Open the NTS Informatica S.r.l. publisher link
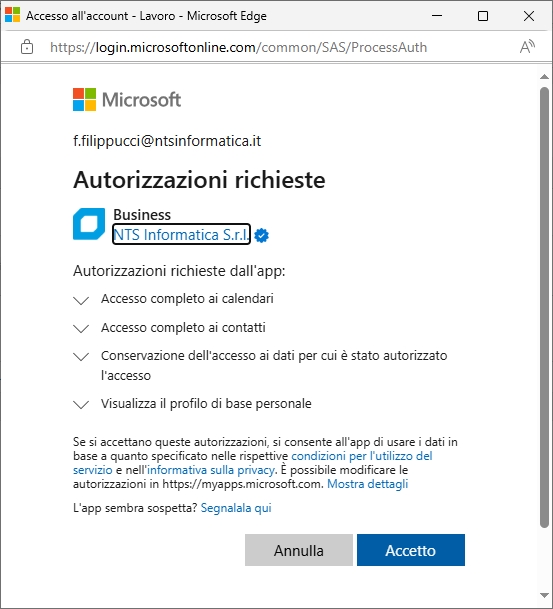 click(181, 235)
